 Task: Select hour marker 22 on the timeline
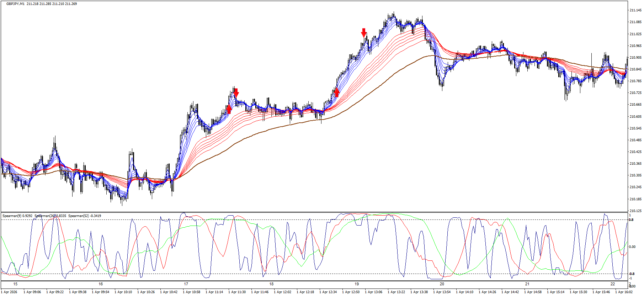612,284
